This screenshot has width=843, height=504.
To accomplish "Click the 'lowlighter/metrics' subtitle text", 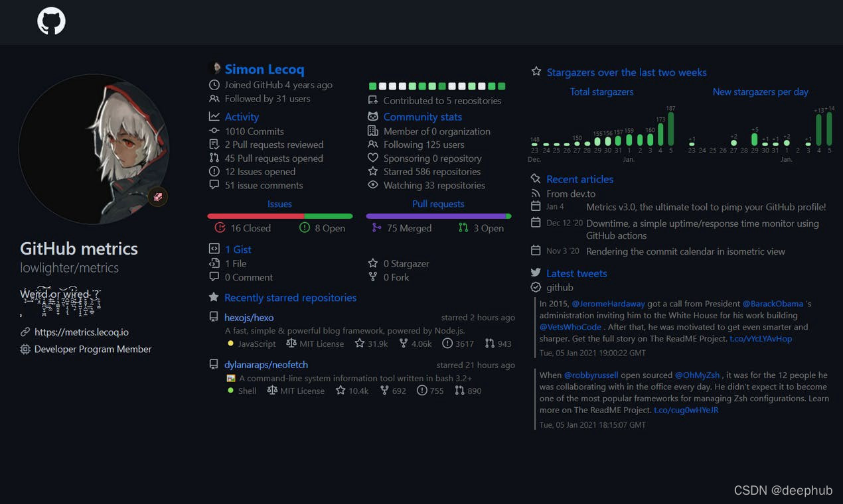I will (70, 268).
